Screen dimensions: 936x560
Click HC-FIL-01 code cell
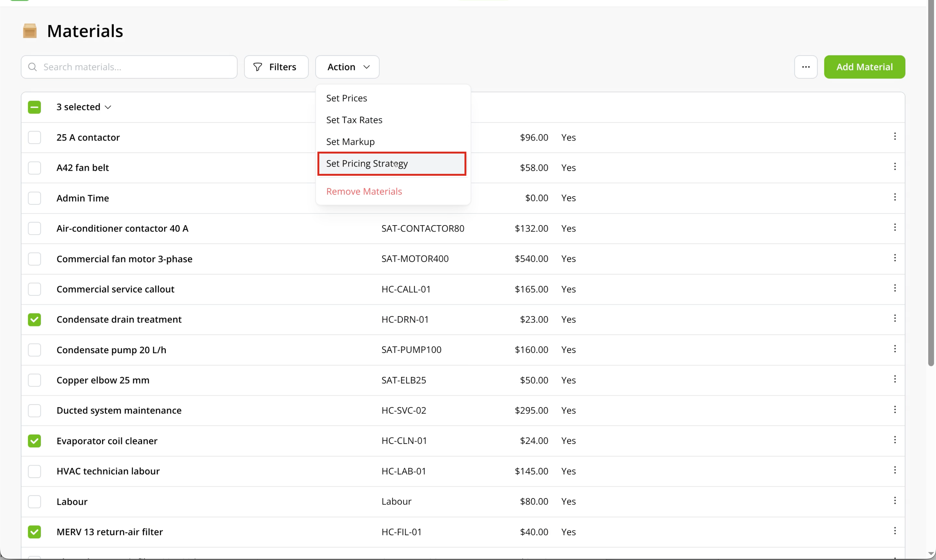402,532
